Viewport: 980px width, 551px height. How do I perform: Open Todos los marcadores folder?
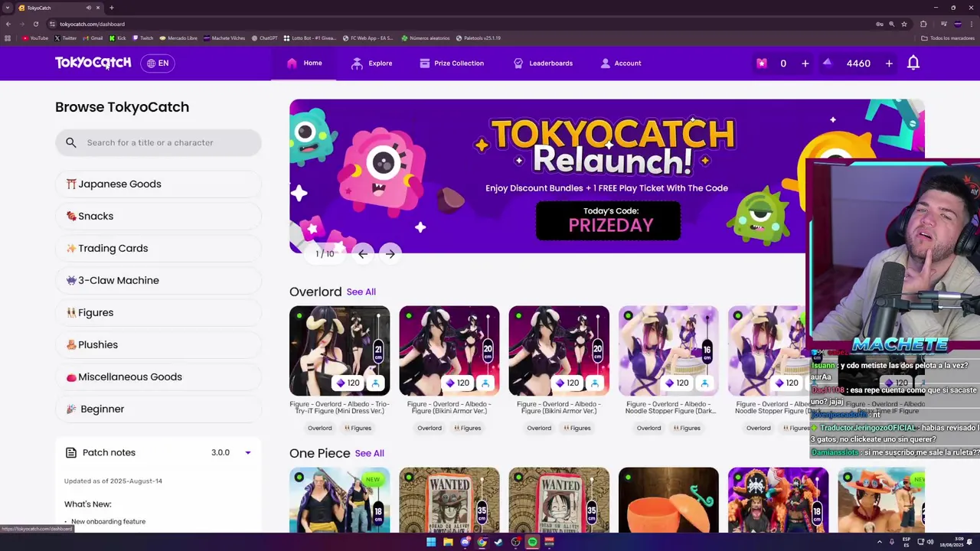click(x=949, y=37)
